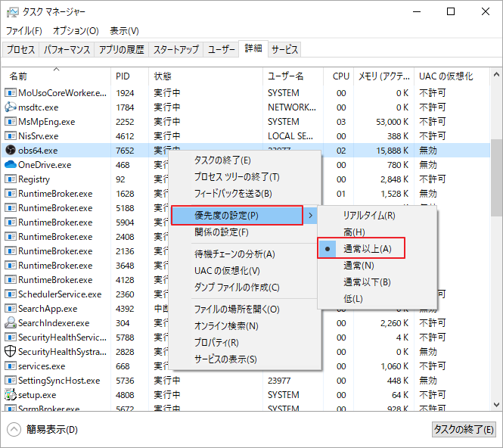This screenshot has width=503, height=448.
Task: Click the SearchApp.exe process icon
Action: (11, 309)
